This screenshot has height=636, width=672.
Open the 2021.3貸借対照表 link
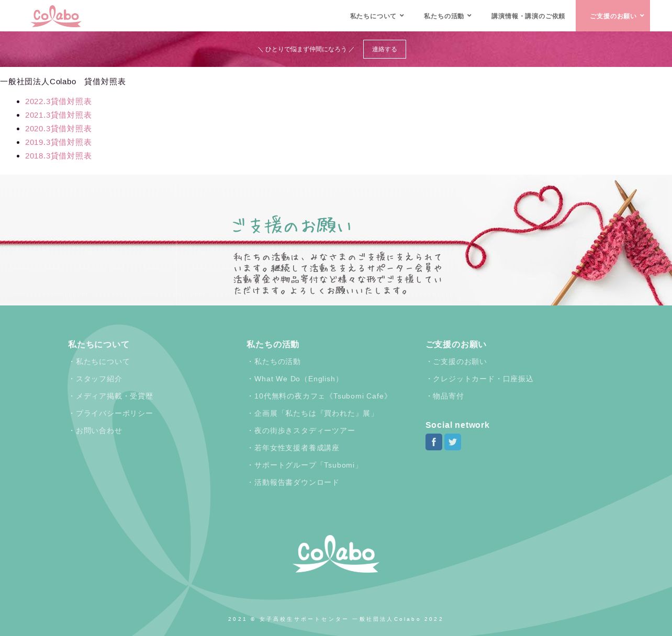pyautogui.click(x=58, y=115)
